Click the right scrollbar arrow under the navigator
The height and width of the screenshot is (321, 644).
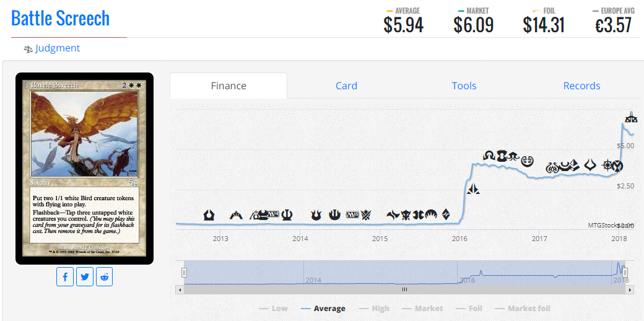click(x=630, y=289)
